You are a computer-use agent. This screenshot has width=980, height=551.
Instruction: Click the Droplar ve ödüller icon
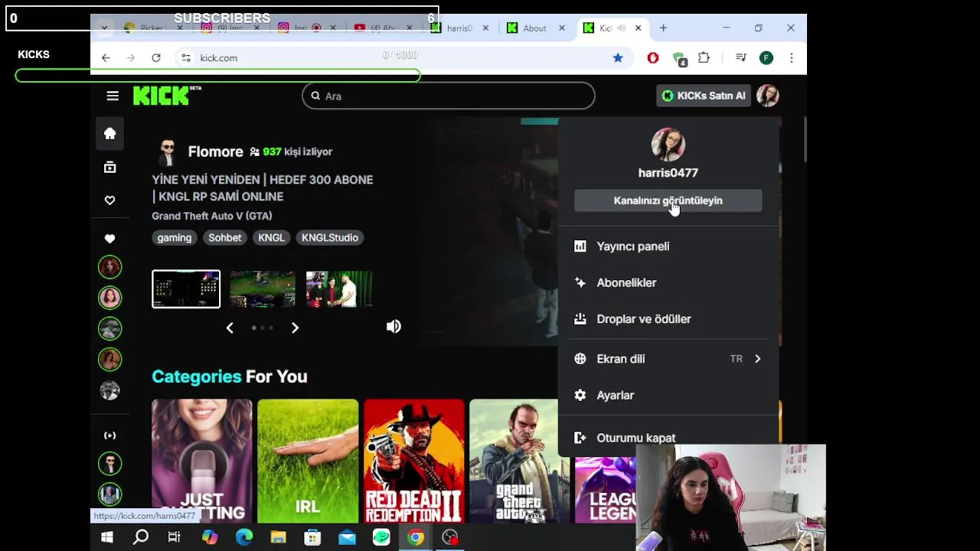pyautogui.click(x=580, y=319)
